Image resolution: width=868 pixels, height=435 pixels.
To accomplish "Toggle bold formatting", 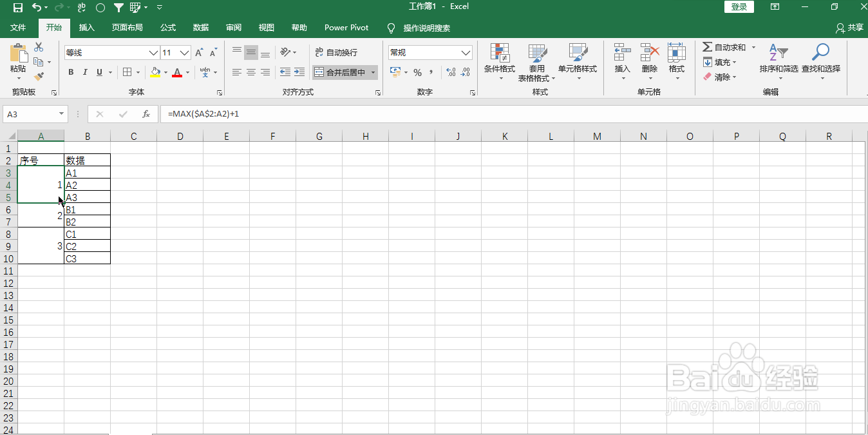I will (71, 72).
